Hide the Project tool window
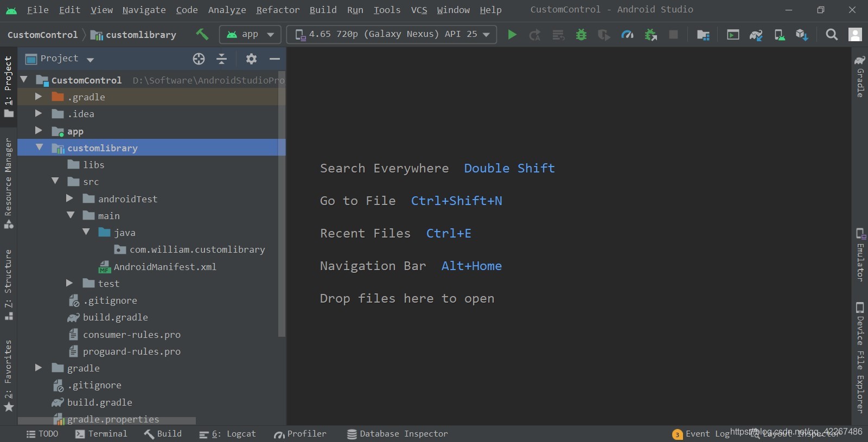Viewport: 868px width, 442px height. [275, 59]
